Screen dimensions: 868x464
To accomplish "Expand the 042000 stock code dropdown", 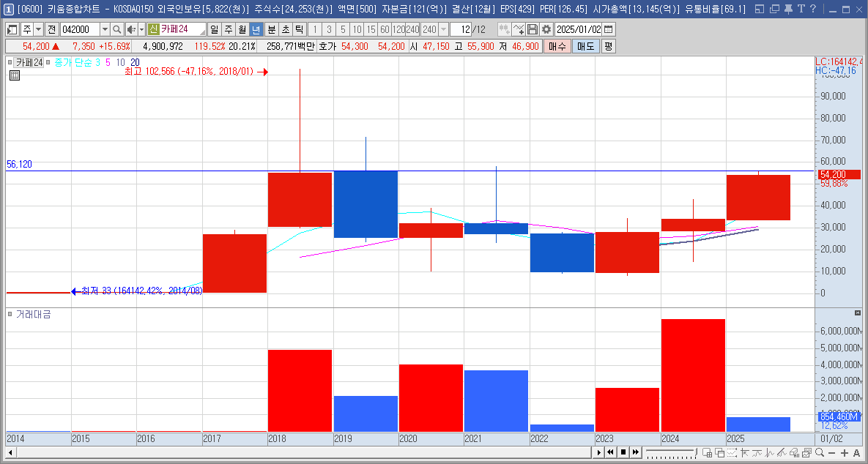I will pyautogui.click(x=105, y=29).
